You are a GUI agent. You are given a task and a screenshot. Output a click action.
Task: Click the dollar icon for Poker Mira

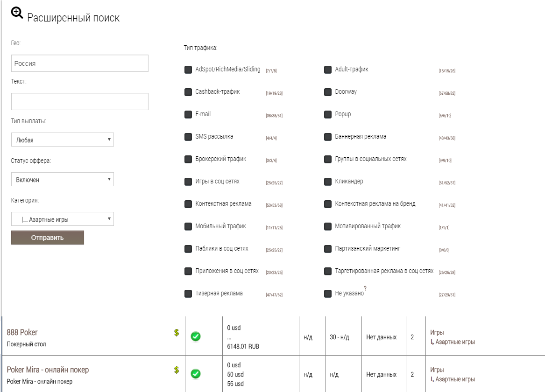177,370
